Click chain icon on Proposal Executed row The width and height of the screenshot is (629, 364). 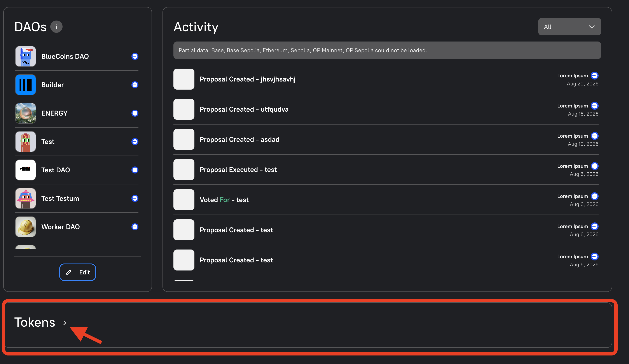point(595,166)
